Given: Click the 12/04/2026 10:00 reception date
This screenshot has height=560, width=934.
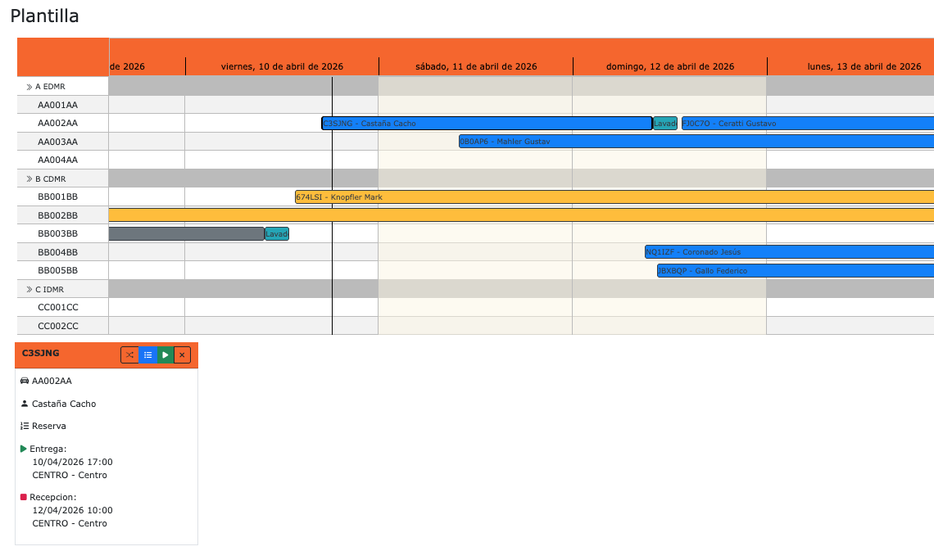Looking at the screenshot, I should (x=73, y=510).
